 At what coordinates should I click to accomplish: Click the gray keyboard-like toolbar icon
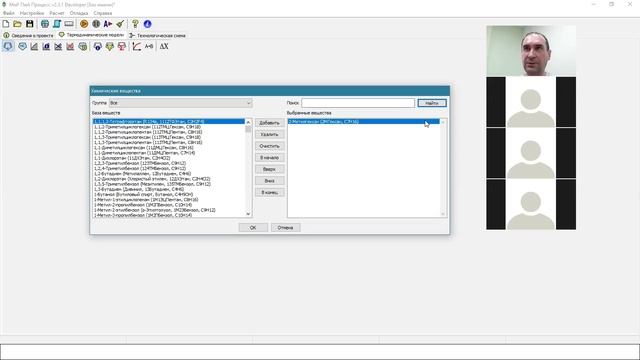pyautogui.click(x=69, y=24)
